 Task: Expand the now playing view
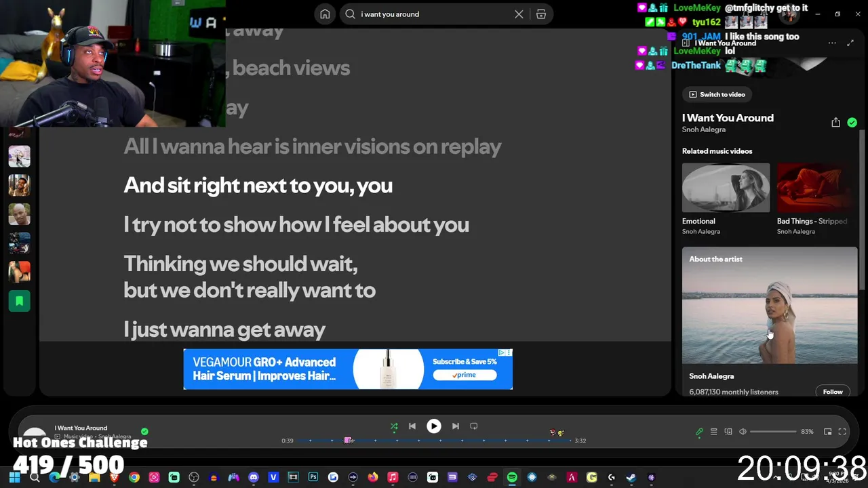(x=850, y=43)
